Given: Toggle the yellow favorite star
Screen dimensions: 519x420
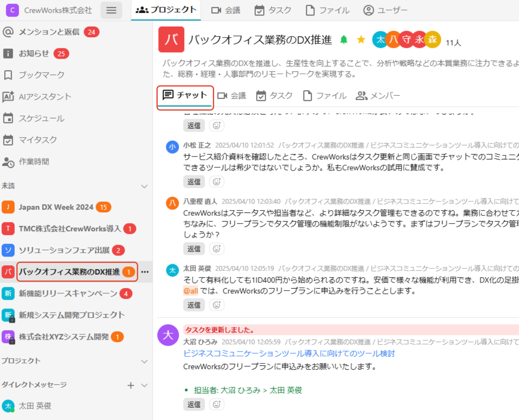Looking at the screenshot, I should tap(361, 39).
